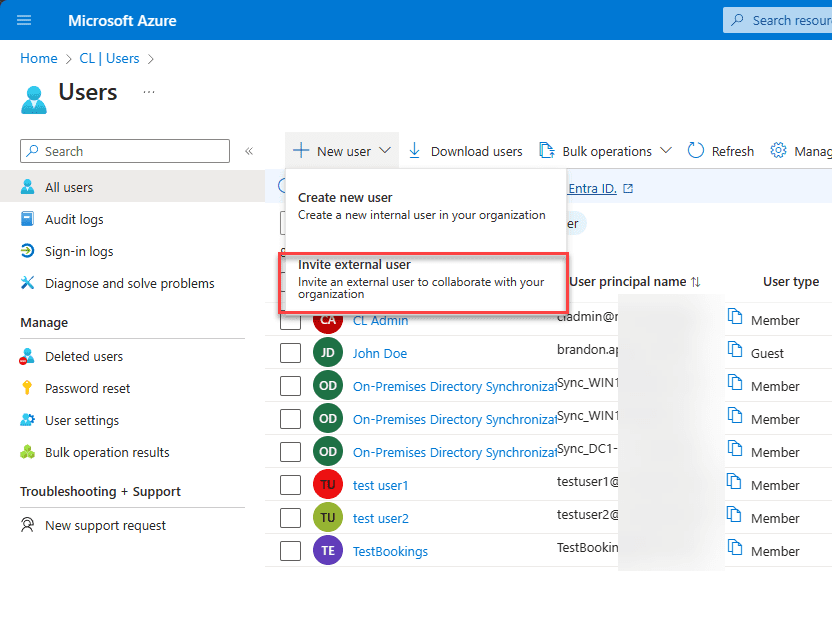Click the User settings gear icon in sidebar
Viewport: 832px width, 617px height.
coord(27,420)
